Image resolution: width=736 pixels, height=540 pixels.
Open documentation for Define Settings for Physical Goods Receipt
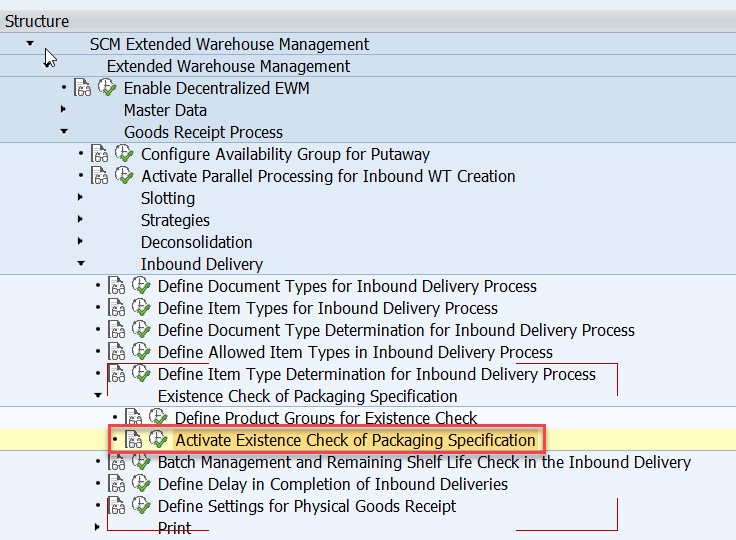pyautogui.click(x=116, y=506)
